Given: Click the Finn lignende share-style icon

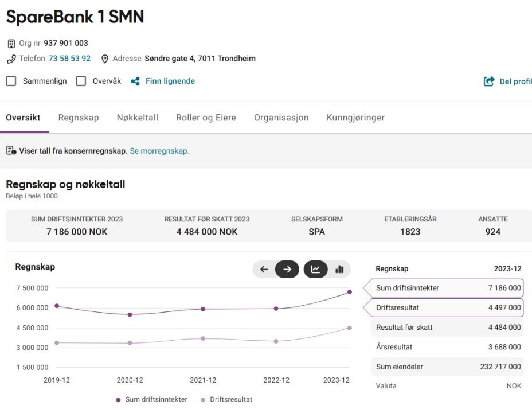Looking at the screenshot, I should click(x=135, y=81).
